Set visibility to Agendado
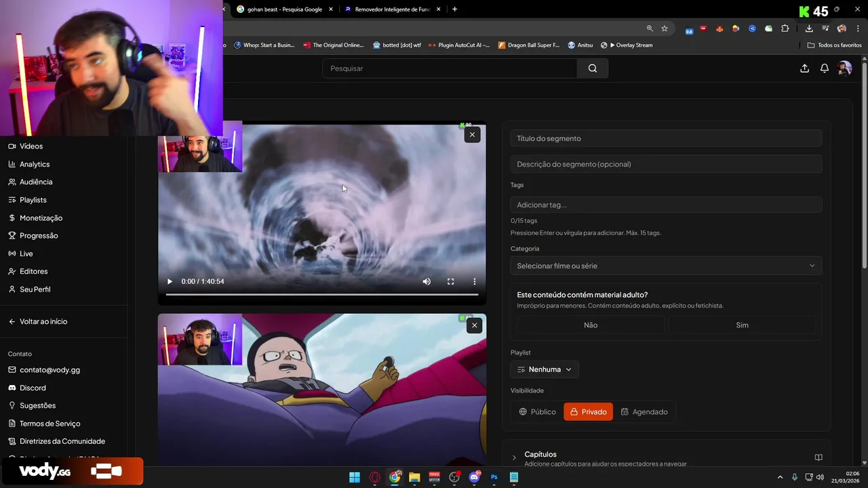Viewport: 868px width, 488px height. tap(644, 411)
